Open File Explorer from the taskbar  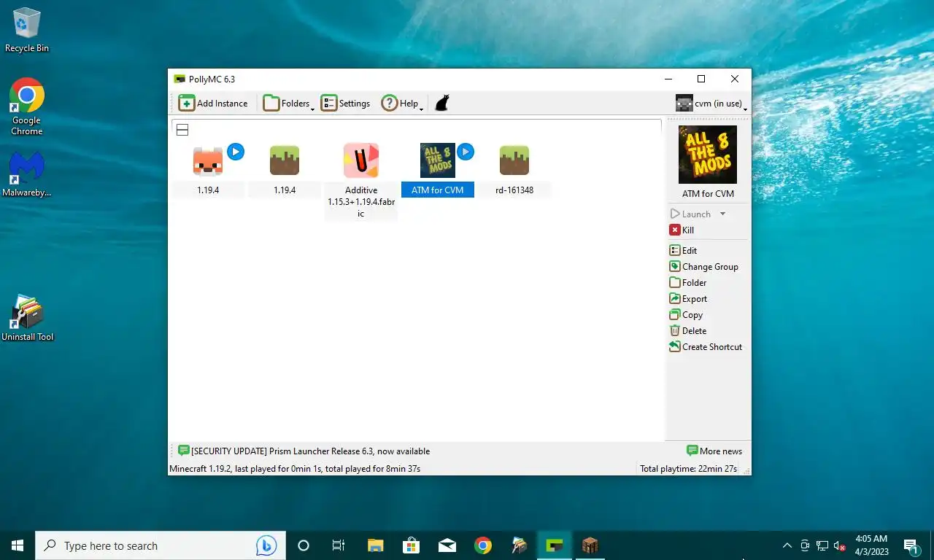(375, 545)
